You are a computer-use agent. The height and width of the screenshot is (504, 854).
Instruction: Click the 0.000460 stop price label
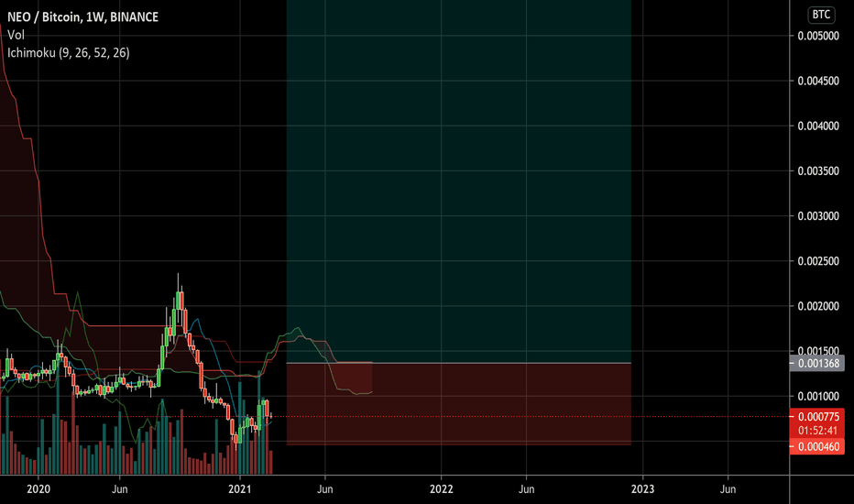coord(817,447)
